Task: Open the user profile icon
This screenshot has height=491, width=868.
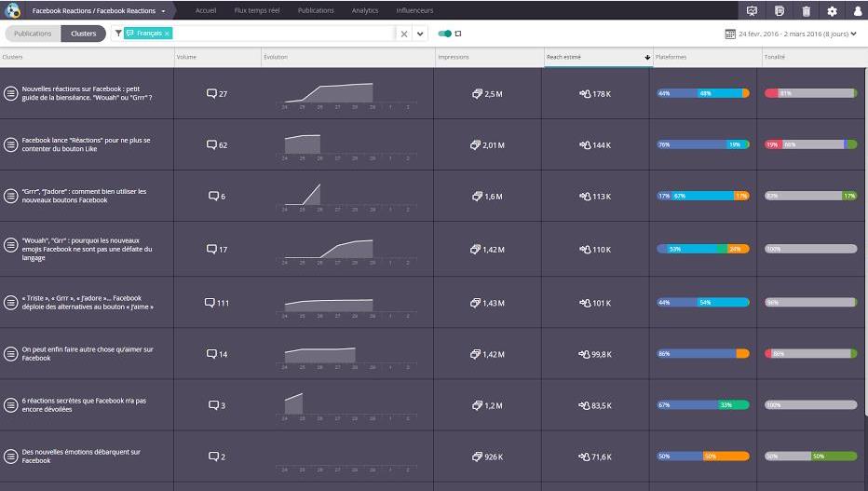Action: 857,10
